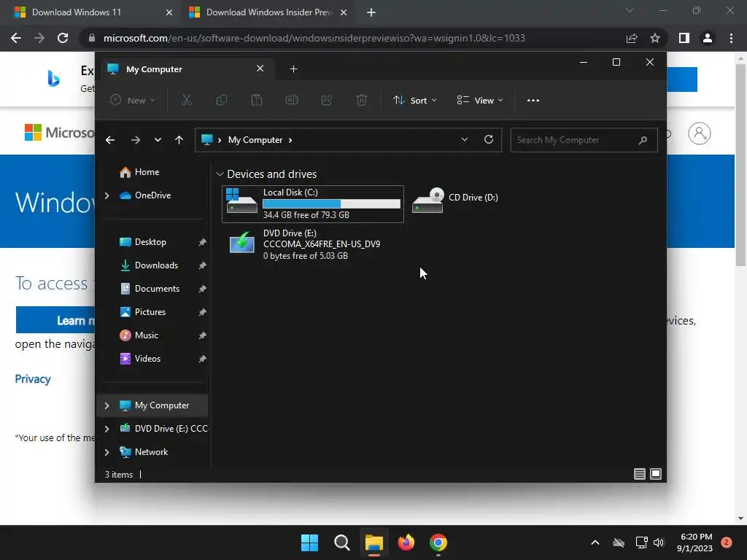The width and height of the screenshot is (747, 560).
Task: Open Firefox from the taskbar
Action: (x=406, y=542)
